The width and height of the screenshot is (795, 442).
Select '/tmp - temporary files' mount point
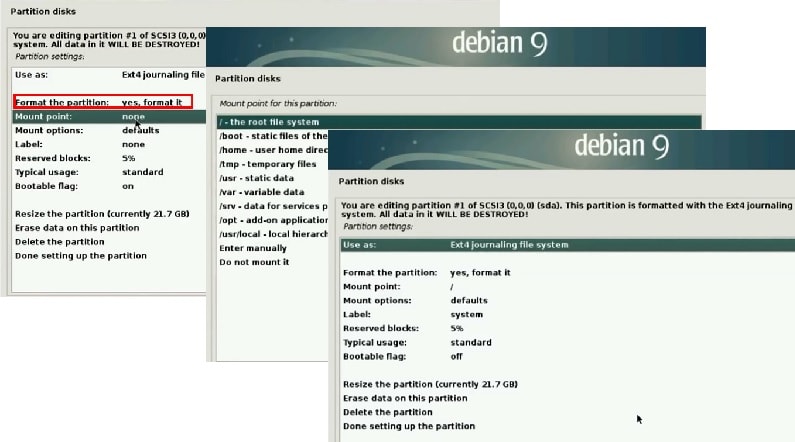tap(273, 164)
